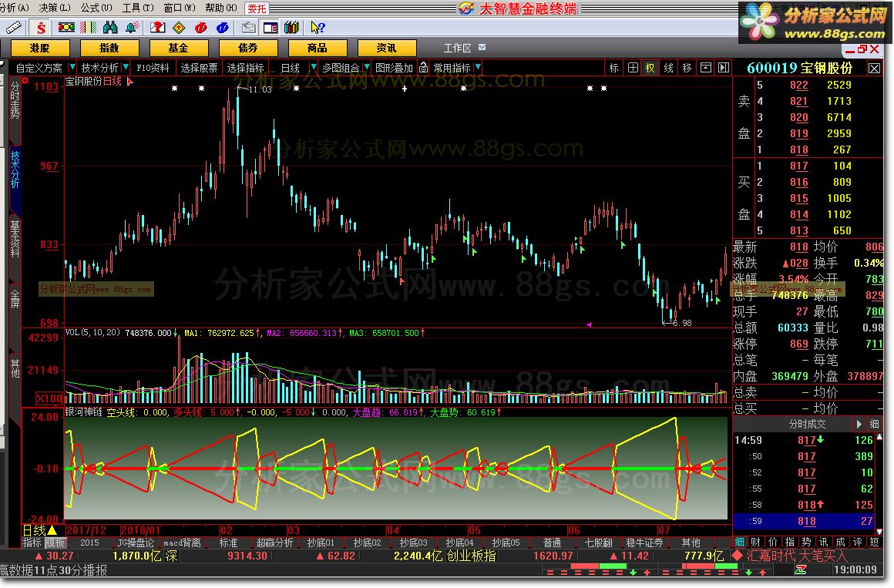Click the red question mark envelope icon
The width and height of the screenshot is (894, 588).
tap(157, 27)
